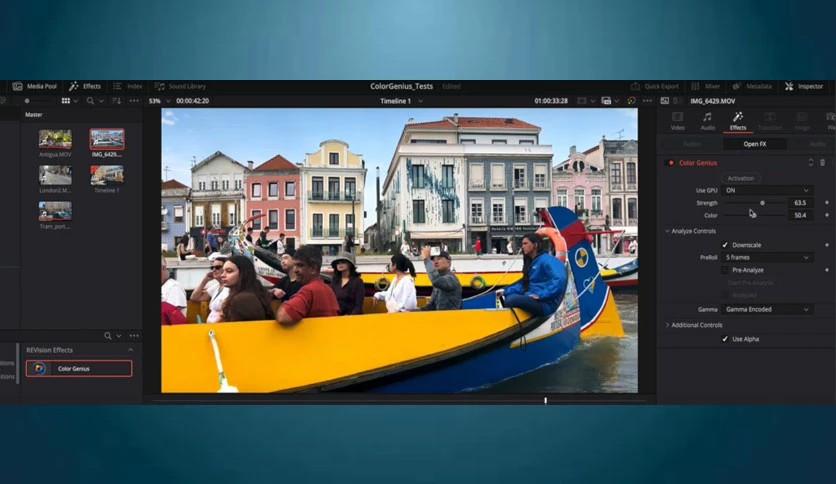The image size is (836, 484).
Task: Select the Antigua.MOV clip thumbnail
Action: tap(55, 139)
